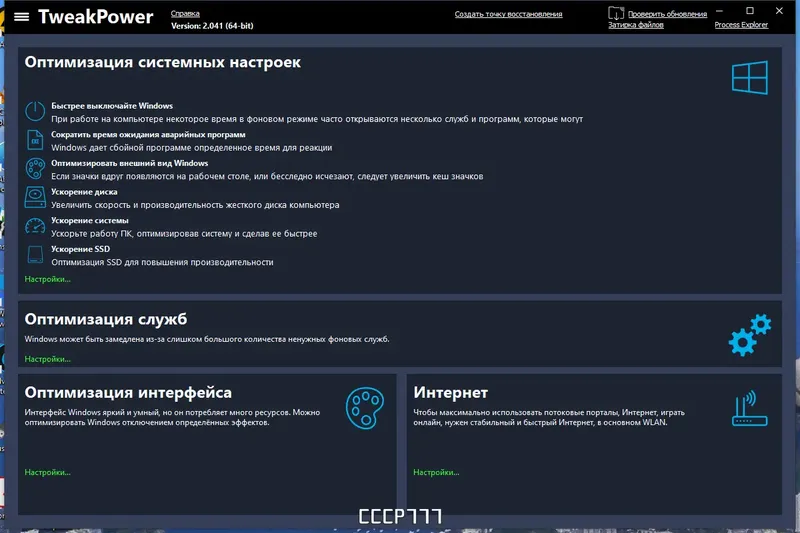This screenshot has width=800, height=533.
Task: Click Оптимизация служб heading
Action: [x=106, y=319]
